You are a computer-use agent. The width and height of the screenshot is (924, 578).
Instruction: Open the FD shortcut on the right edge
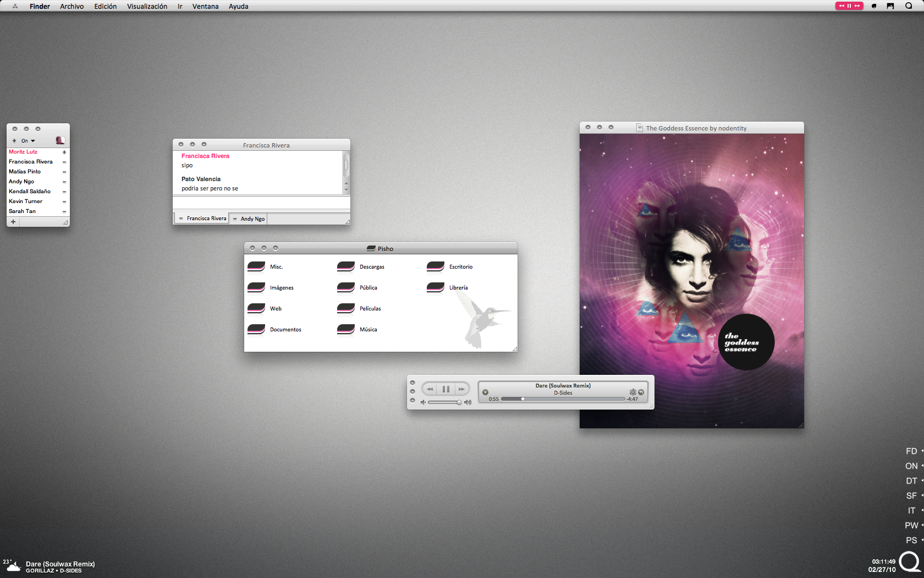(911, 451)
